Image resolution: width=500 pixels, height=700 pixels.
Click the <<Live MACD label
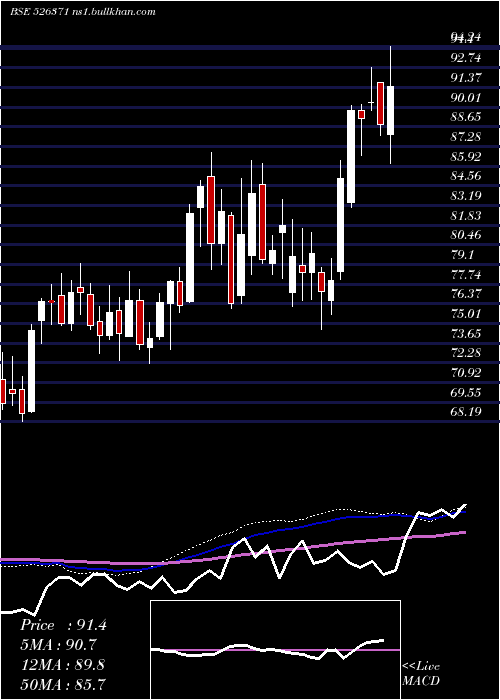coord(421,674)
